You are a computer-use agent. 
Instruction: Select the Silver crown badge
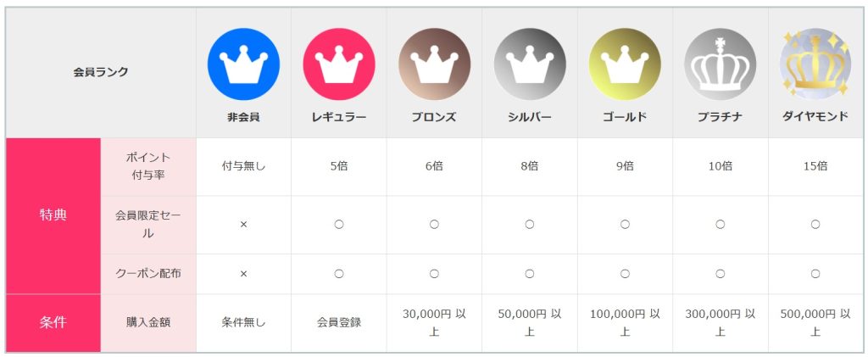tap(530, 64)
